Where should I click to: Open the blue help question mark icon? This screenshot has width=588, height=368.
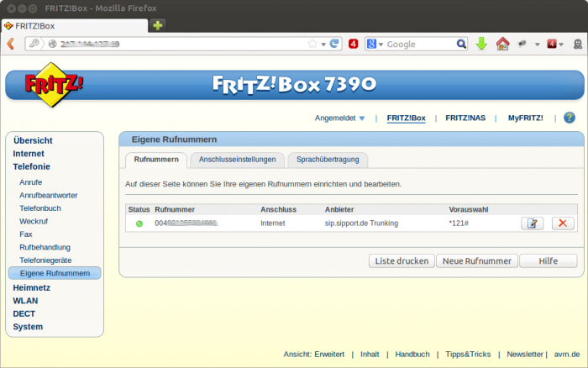click(x=570, y=118)
